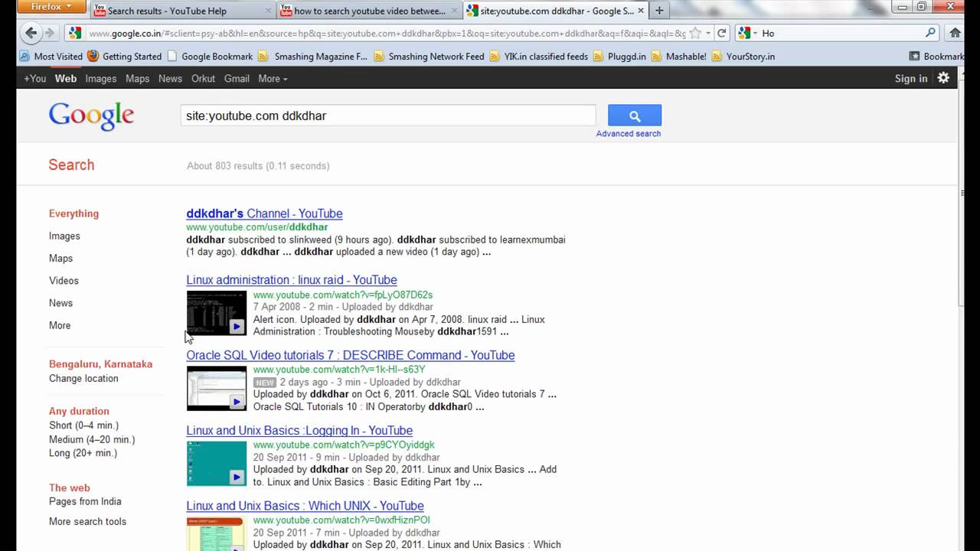The image size is (980, 551).
Task: Open ddkdhar's Channel - YouTube result
Action: click(x=264, y=214)
